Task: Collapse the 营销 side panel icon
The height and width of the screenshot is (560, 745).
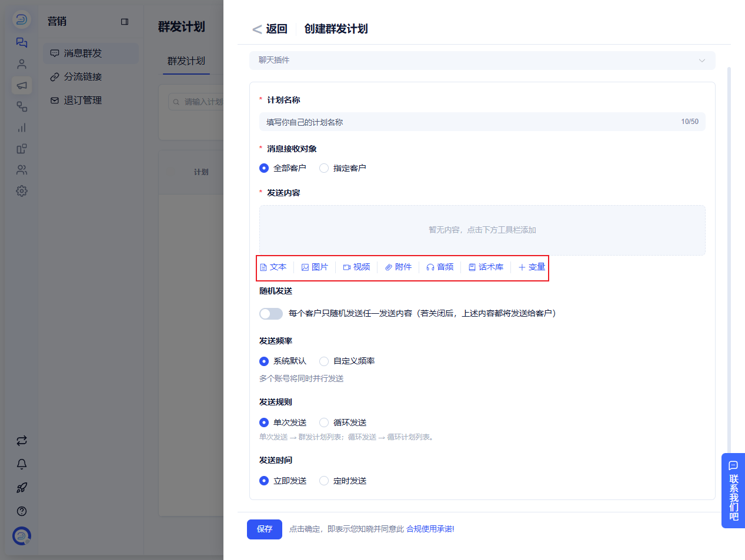Action: (x=125, y=22)
